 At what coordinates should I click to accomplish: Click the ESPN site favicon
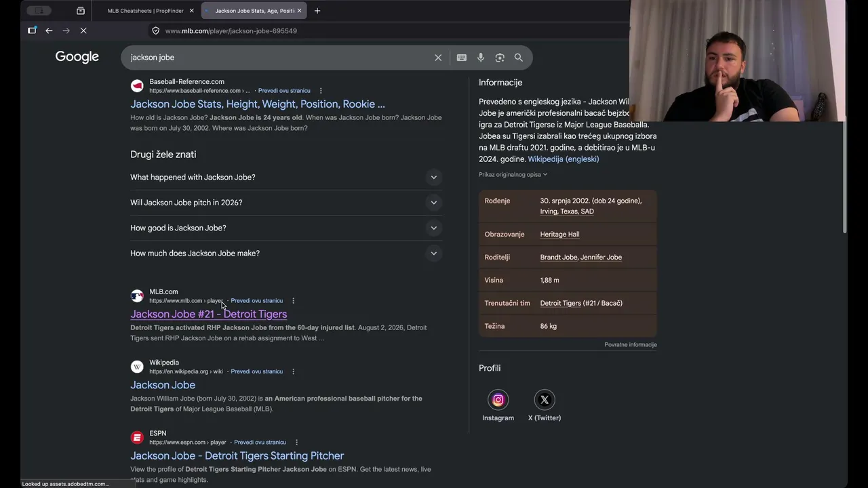click(137, 438)
